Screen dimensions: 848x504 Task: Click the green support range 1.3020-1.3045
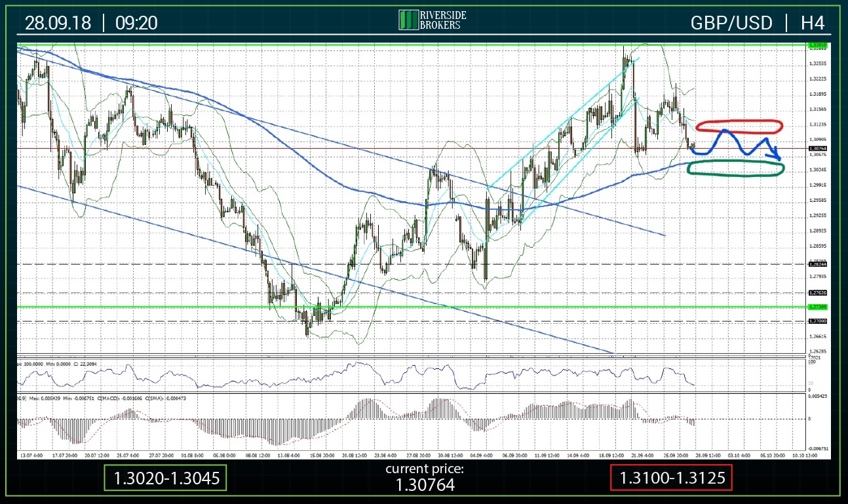tap(165, 478)
